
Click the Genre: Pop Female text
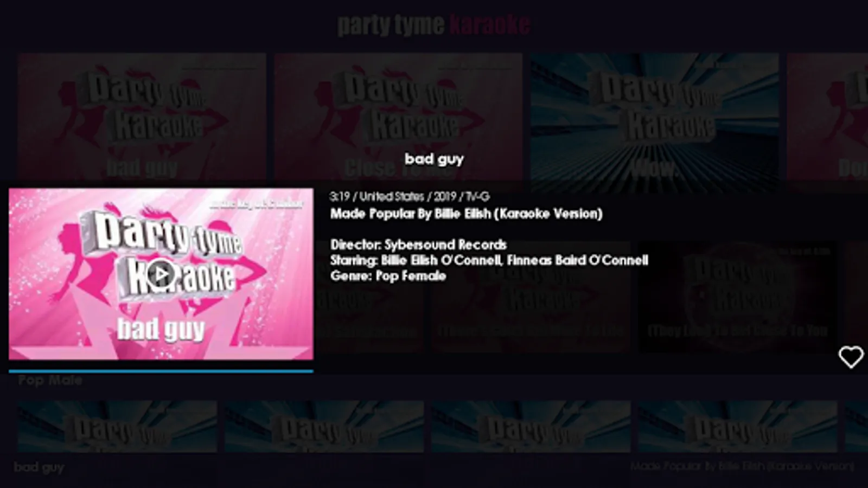point(388,276)
